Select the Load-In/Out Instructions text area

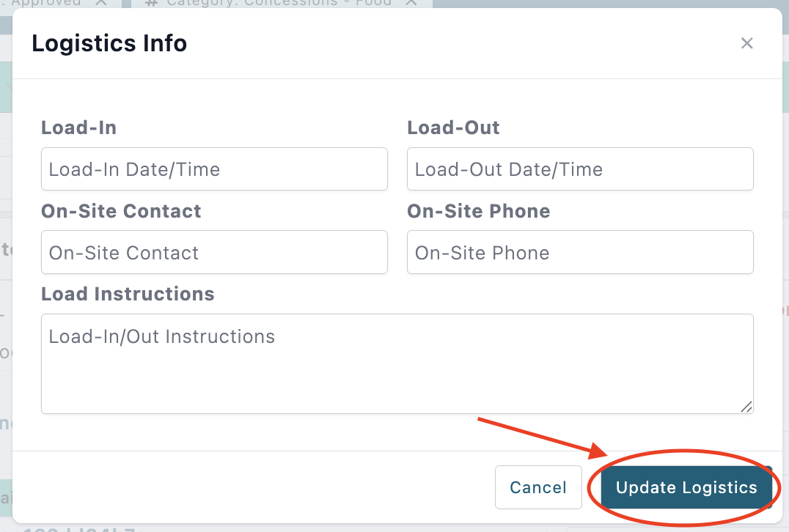[397, 363]
